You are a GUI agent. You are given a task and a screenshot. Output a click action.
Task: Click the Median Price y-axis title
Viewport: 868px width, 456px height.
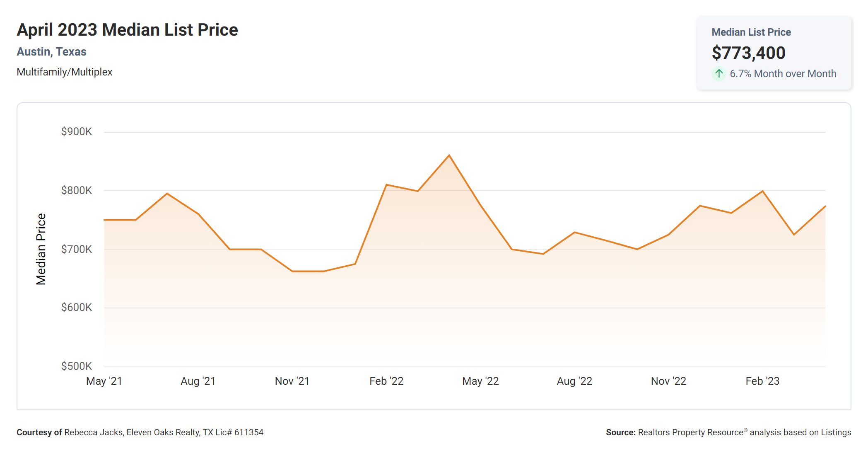point(41,249)
